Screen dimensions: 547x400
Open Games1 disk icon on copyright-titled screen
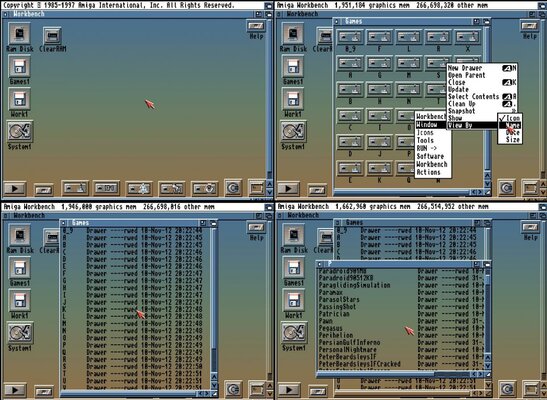20,67
